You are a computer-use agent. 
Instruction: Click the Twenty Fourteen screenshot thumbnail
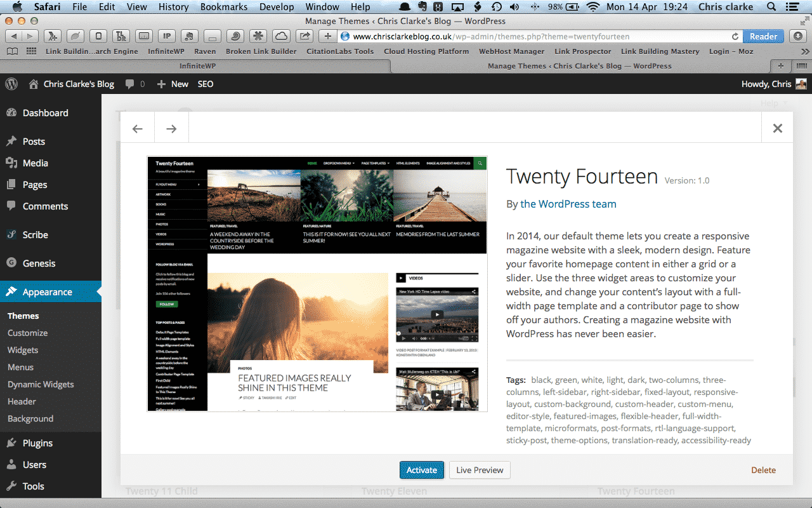click(x=317, y=284)
